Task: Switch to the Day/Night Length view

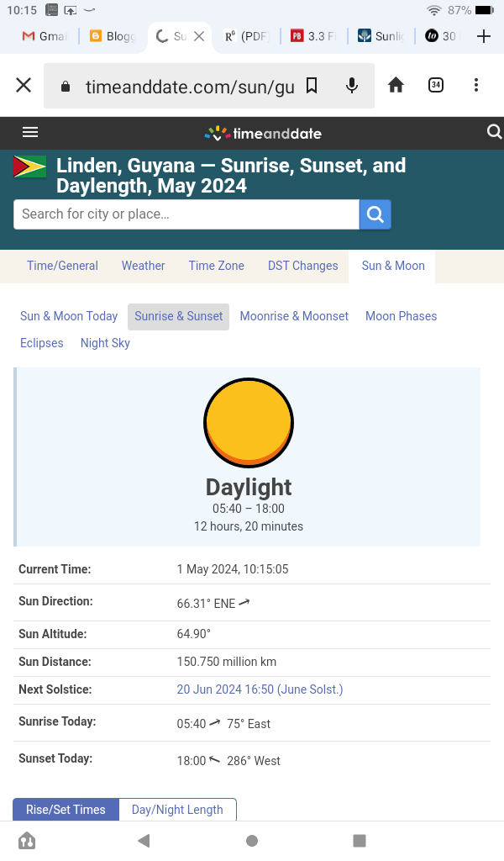Action: [x=177, y=810]
